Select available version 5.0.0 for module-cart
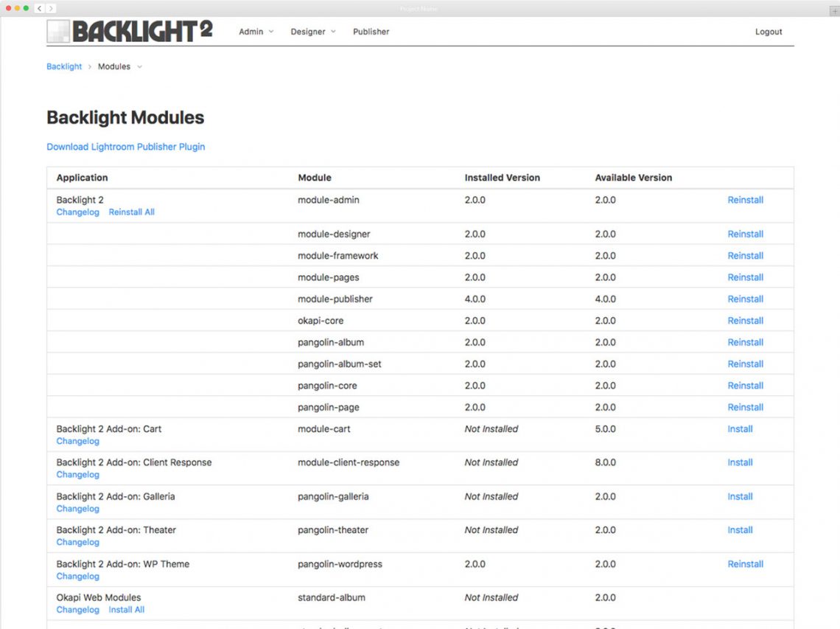The width and height of the screenshot is (840, 629). tap(606, 429)
